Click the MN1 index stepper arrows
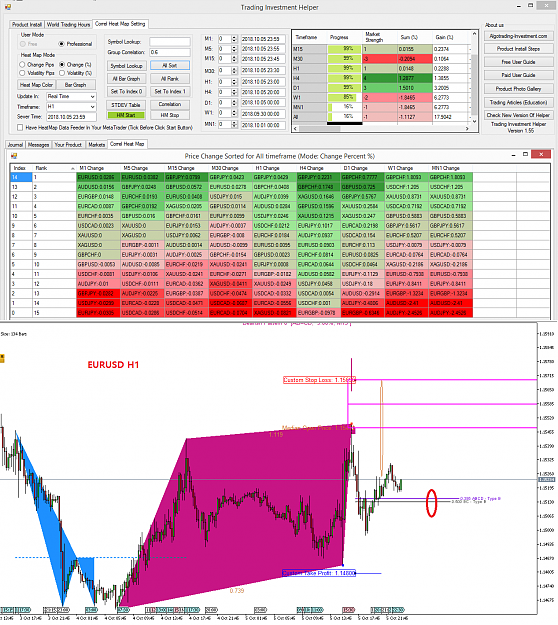558x625 pixels. 234,124
